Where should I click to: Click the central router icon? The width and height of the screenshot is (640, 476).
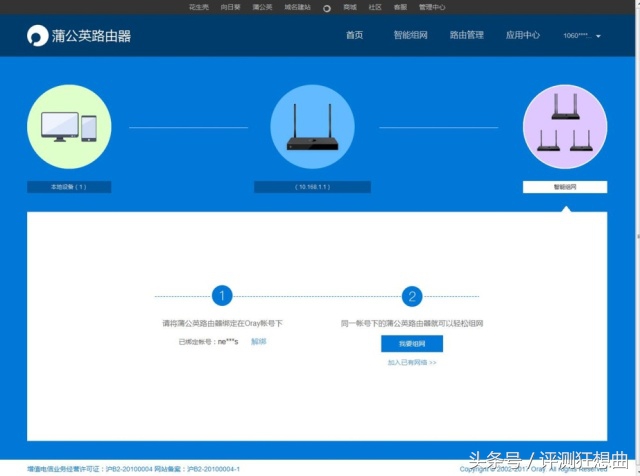tap(312, 127)
